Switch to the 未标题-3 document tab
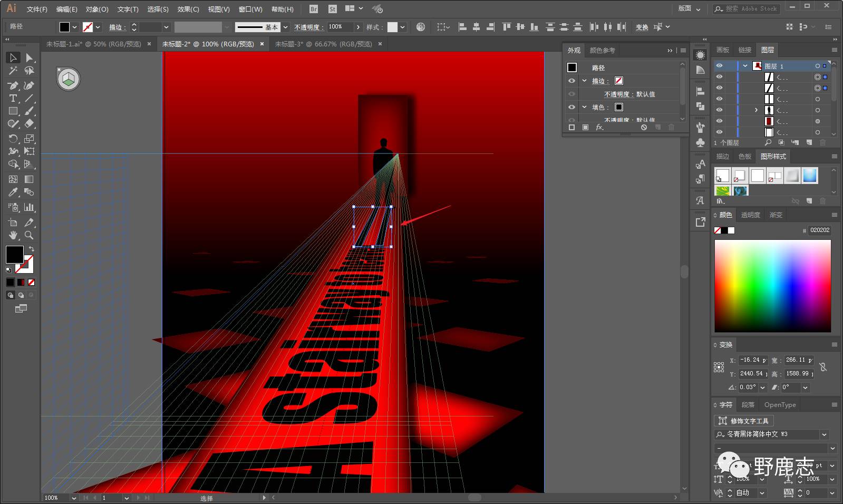Image resolution: width=843 pixels, height=504 pixels. click(323, 44)
